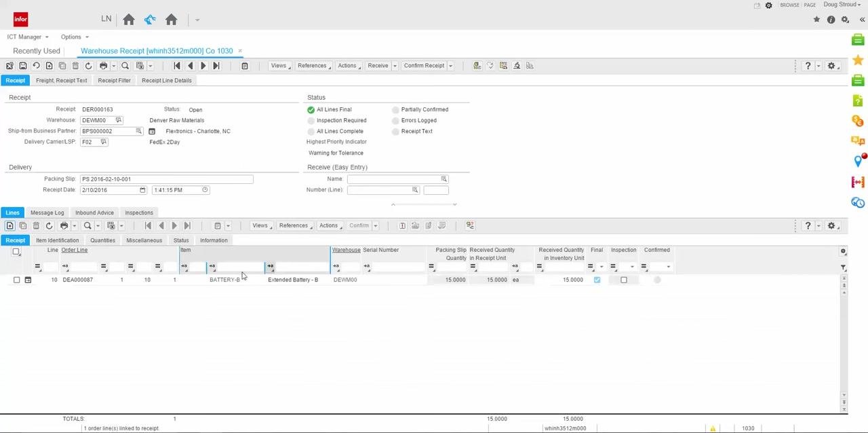This screenshot has height=433, width=868.
Task: Go to the last receipt record
Action: click(x=216, y=66)
